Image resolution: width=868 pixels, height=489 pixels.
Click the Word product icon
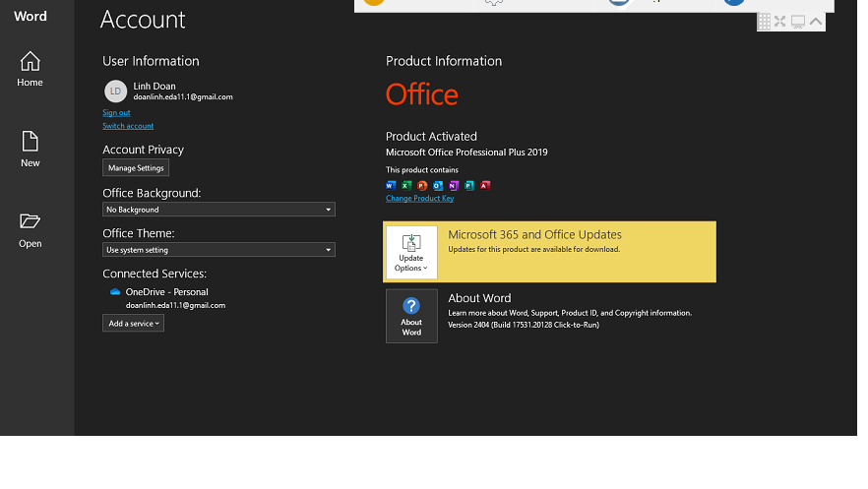pyautogui.click(x=391, y=185)
